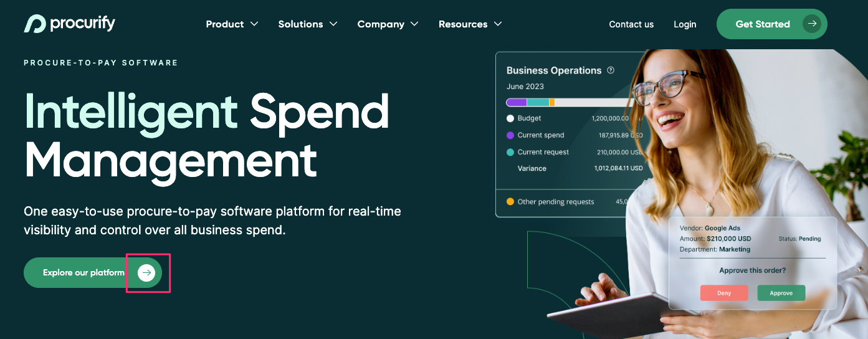The width and height of the screenshot is (868, 339).
Task: Click info icon beside Business Operations
Action: pyautogui.click(x=611, y=70)
